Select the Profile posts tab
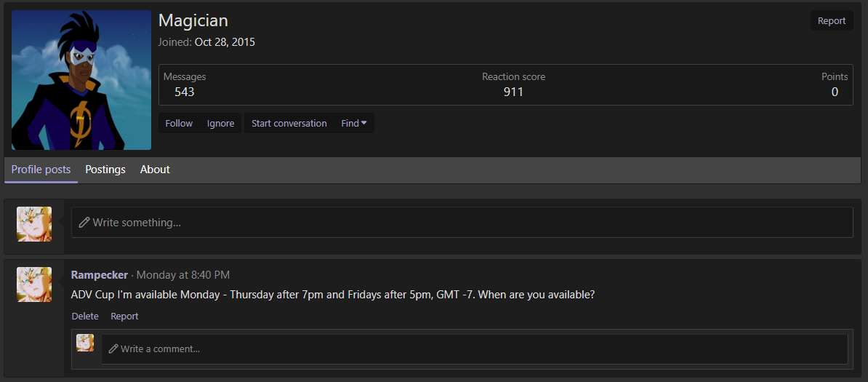The height and width of the screenshot is (382, 868). (41, 170)
